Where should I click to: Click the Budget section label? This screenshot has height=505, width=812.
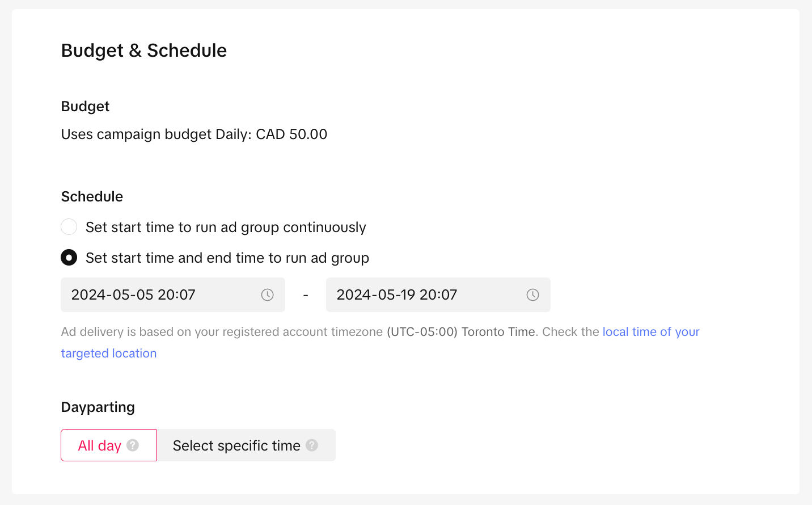click(x=85, y=107)
